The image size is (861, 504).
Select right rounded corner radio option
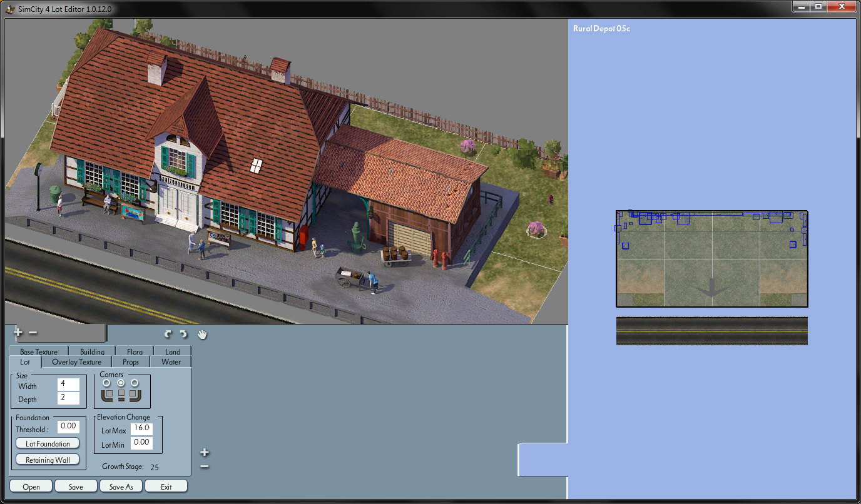pyautogui.click(x=135, y=383)
